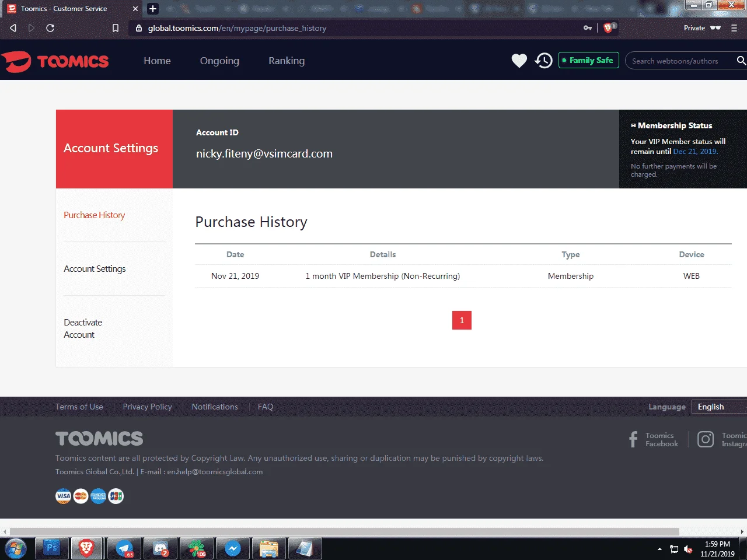
Task: Open the Ongoing menu
Action: (x=219, y=61)
